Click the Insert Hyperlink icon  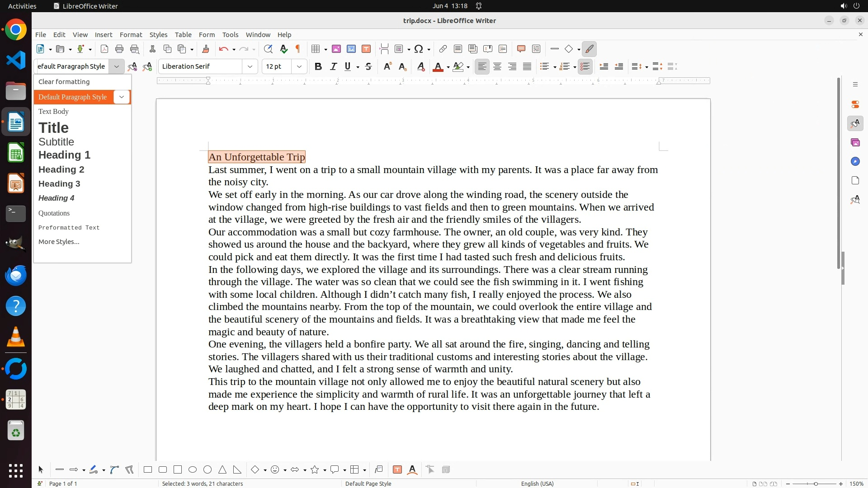pos(443,49)
